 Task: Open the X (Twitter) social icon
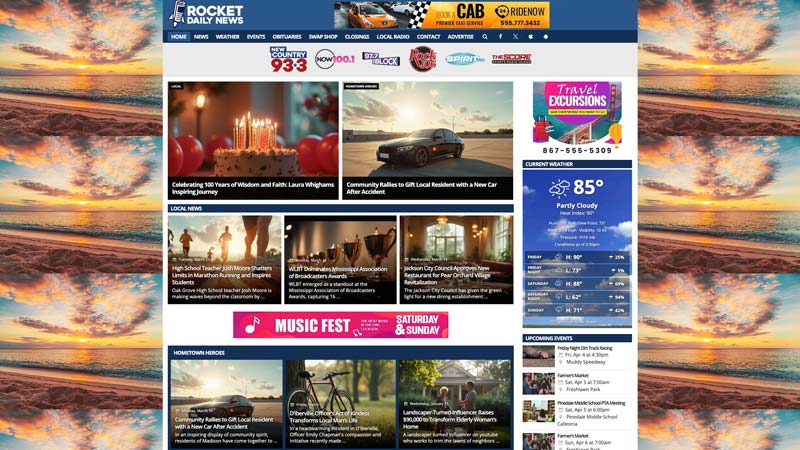[515, 36]
